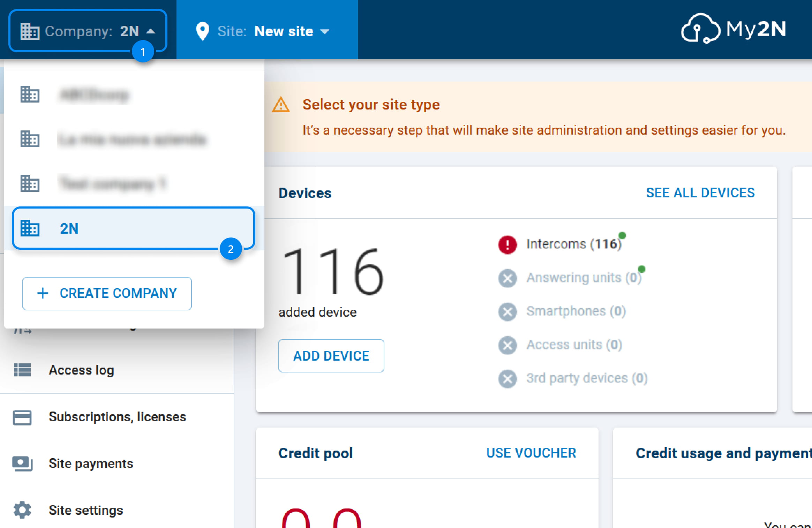Click the "Smartphones (0)" label

click(x=576, y=311)
